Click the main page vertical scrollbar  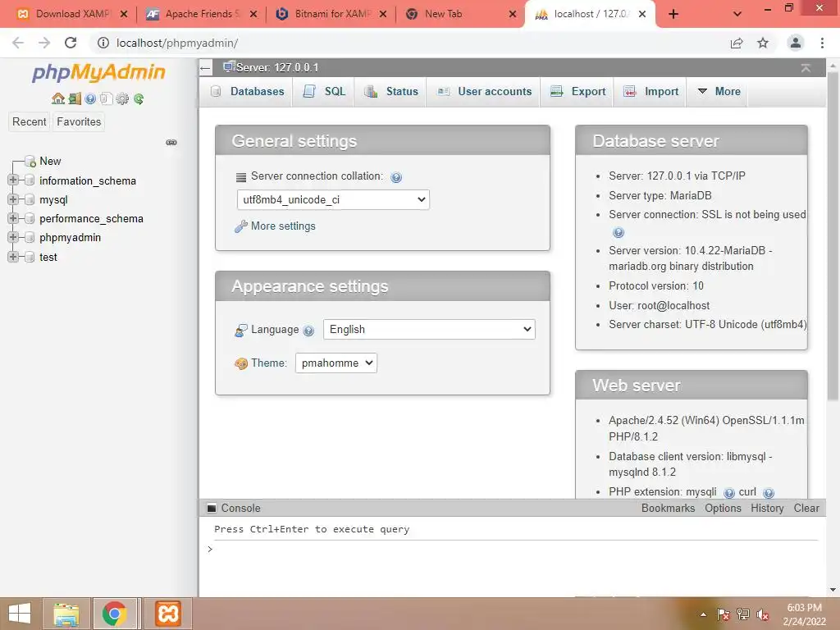pos(833,235)
